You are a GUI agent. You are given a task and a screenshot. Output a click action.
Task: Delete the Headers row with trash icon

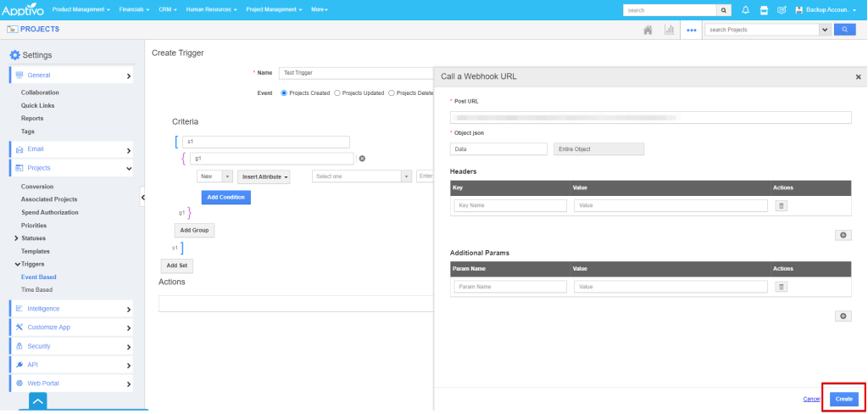(x=782, y=205)
